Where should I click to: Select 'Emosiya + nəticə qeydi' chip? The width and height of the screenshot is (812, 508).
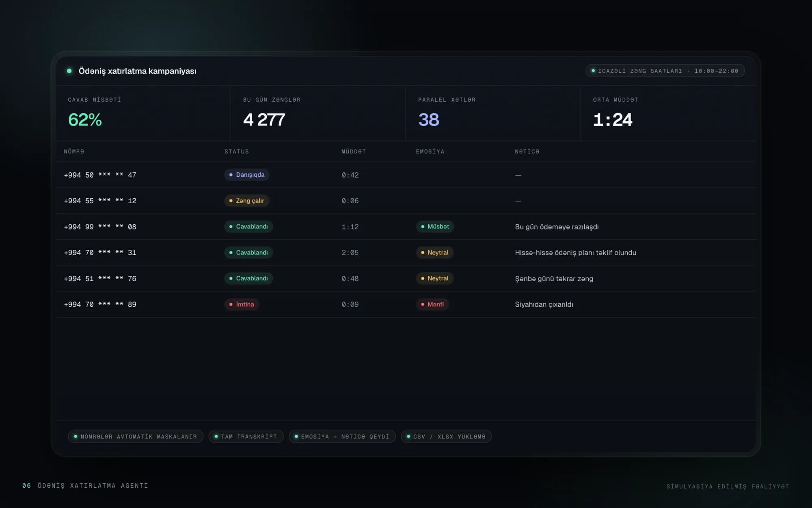tap(342, 436)
